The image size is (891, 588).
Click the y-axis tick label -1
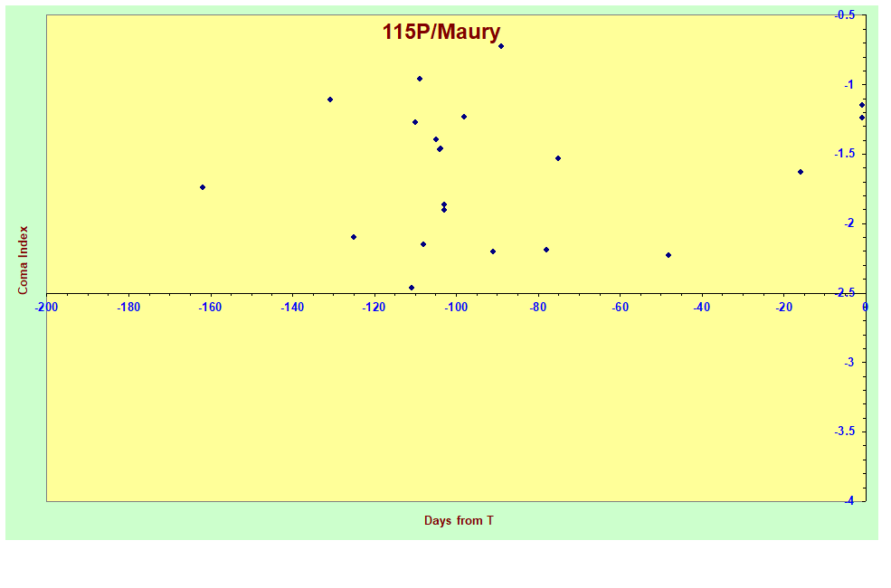click(849, 85)
